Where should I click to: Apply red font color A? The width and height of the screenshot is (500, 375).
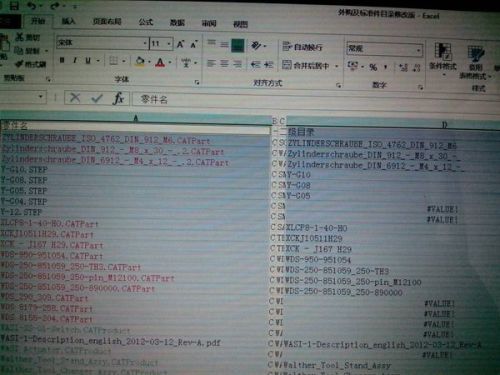160,62
